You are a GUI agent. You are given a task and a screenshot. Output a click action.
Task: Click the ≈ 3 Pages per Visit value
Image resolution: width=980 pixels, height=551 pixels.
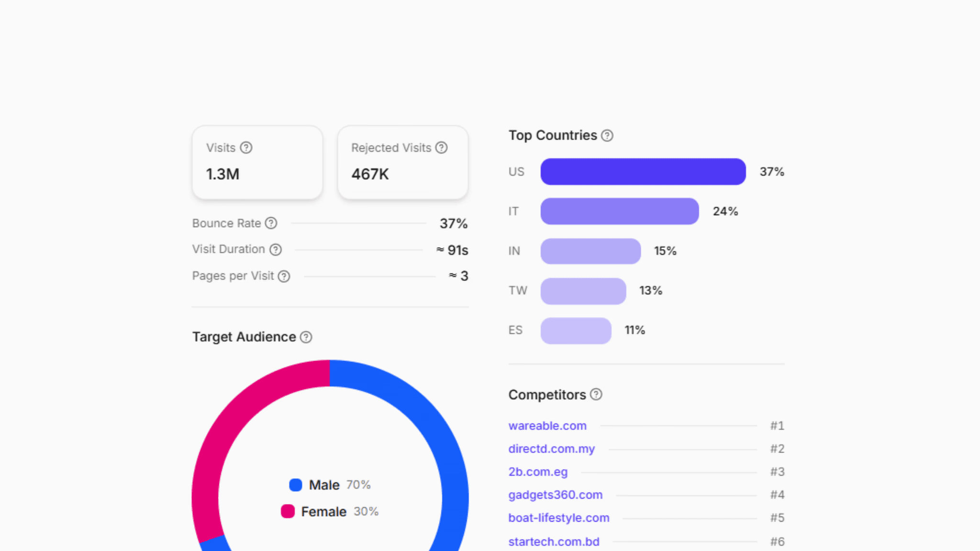458,276
